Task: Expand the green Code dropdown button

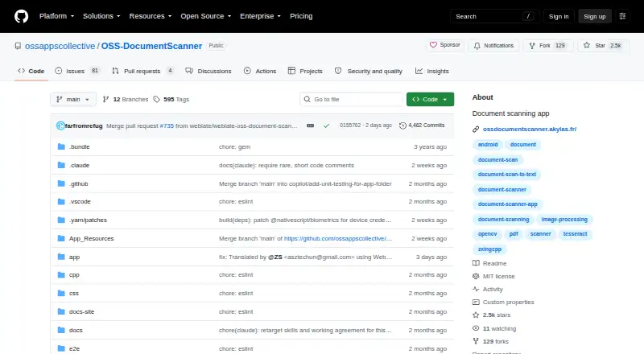Action: point(430,100)
